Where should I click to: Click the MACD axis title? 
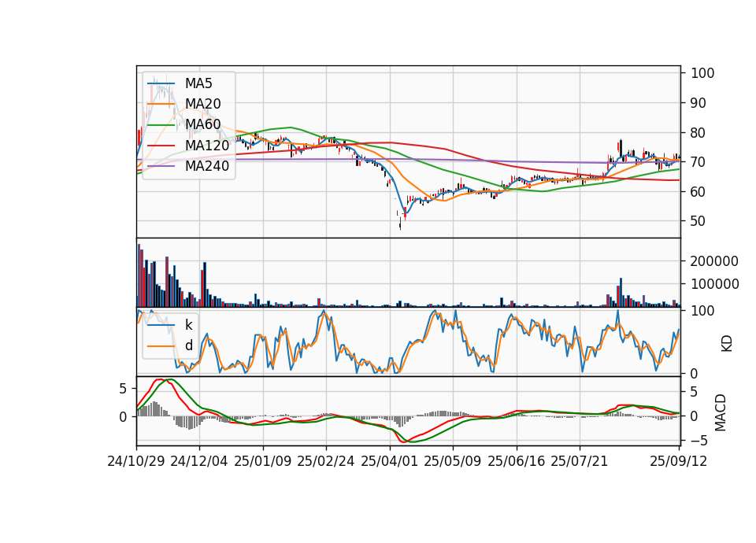721,412
